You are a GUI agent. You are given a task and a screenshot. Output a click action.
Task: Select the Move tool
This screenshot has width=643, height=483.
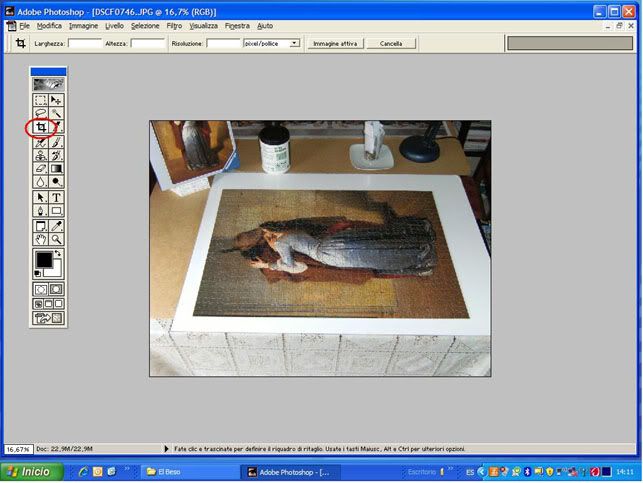click(56, 100)
